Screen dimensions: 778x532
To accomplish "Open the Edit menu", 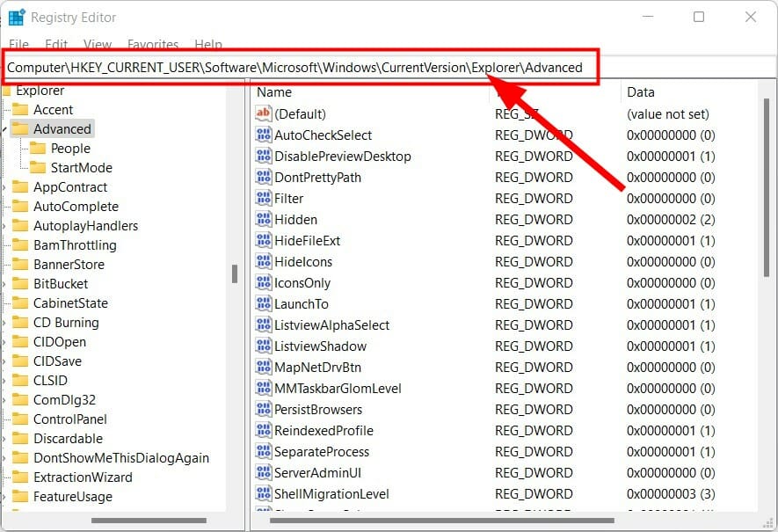I will (x=56, y=44).
